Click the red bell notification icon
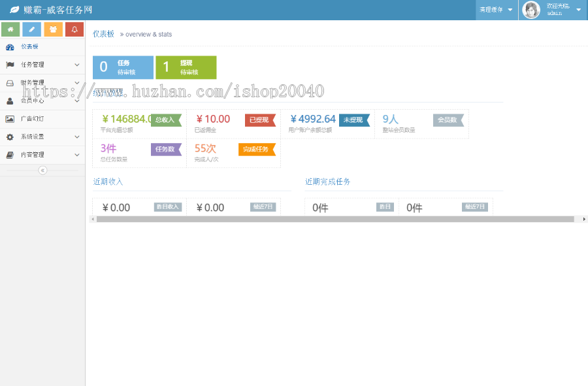 point(74,29)
